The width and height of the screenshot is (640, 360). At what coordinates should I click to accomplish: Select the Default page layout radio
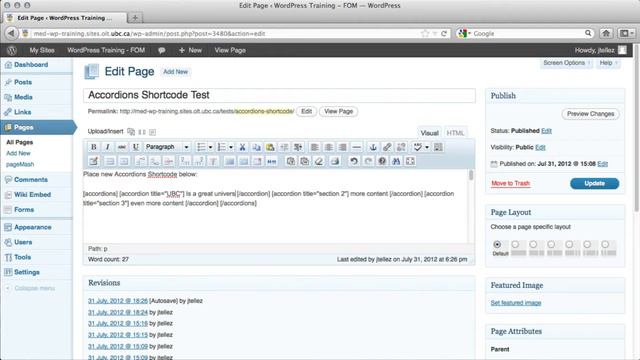pos(497,244)
